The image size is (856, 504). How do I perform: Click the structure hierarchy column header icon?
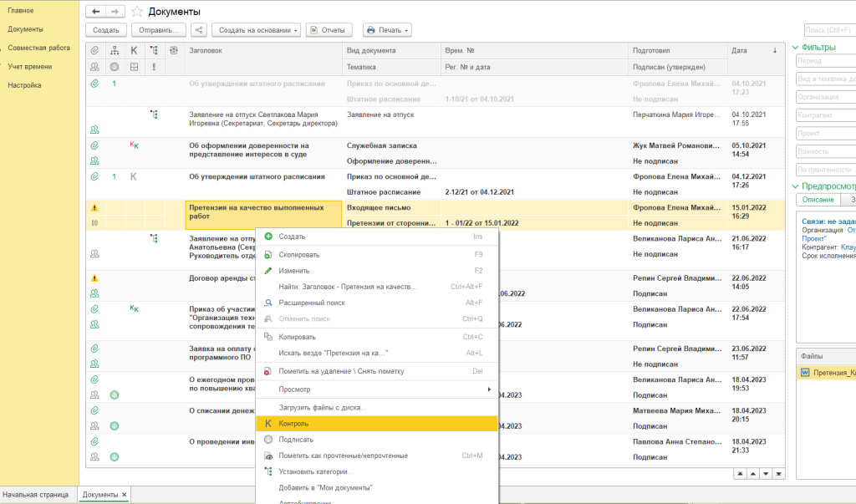click(x=115, y=51)
